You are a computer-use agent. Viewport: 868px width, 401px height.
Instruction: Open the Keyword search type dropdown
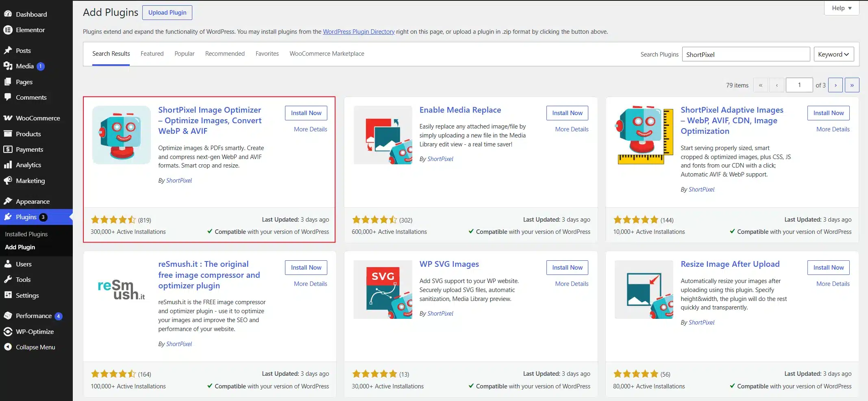833,54
